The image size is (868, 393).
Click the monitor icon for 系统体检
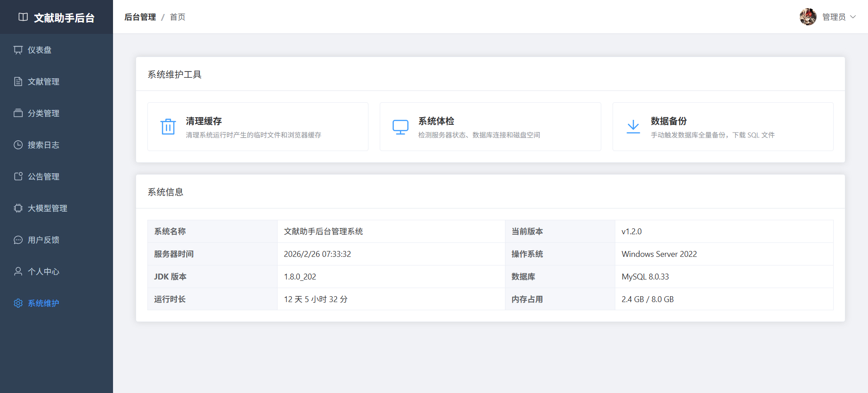coord(401,127)
